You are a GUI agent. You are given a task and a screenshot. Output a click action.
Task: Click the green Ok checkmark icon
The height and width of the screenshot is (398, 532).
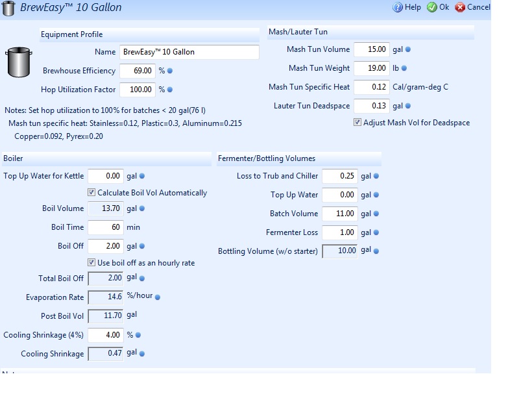432,7
